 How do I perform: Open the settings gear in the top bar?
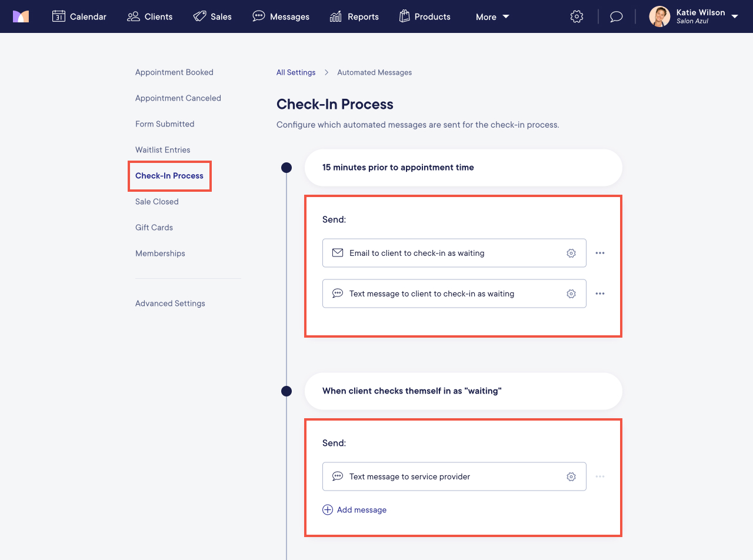click(577, 16)
